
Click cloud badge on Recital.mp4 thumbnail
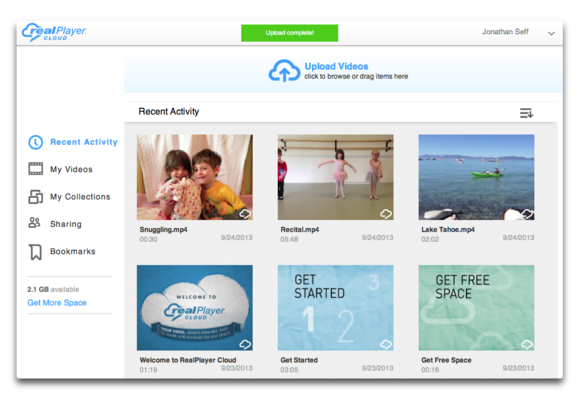386,213
